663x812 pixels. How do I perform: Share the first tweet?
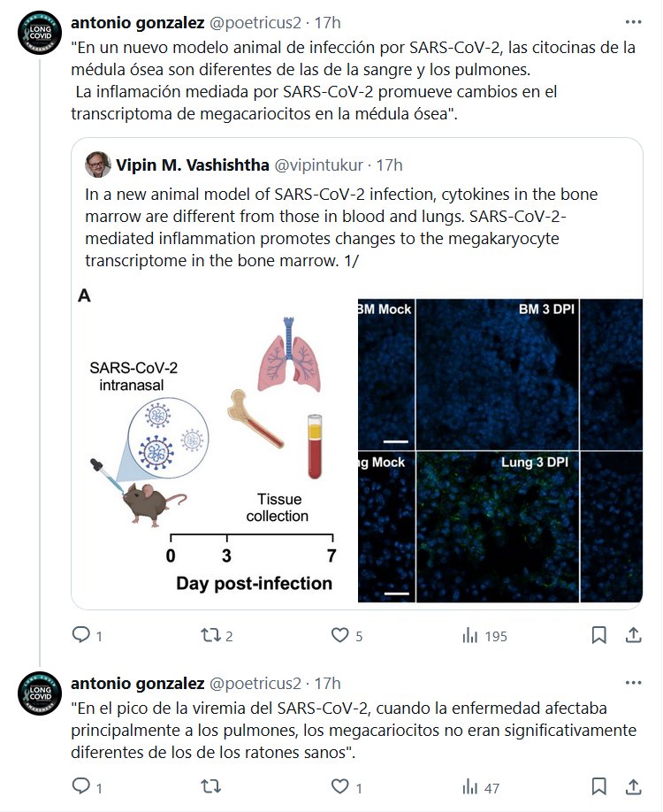point(633,635)
